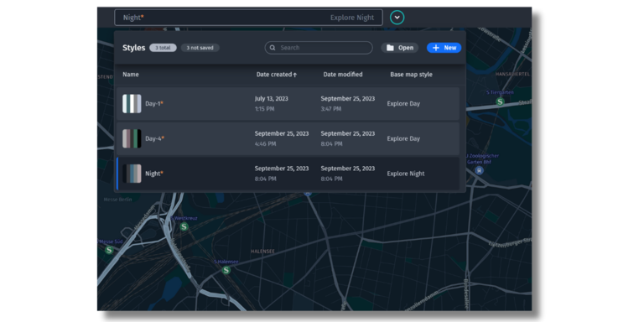Sort list by Name column
Viewport: 644px width, 322px height.
point(131,75)
